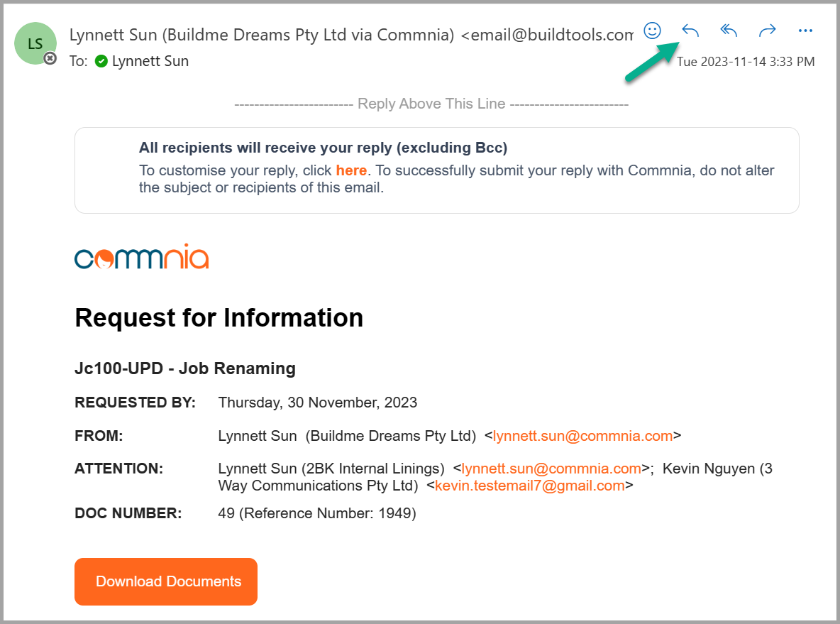
Task: Open the more actions ellipsis menu
Action: click(805, 31)
